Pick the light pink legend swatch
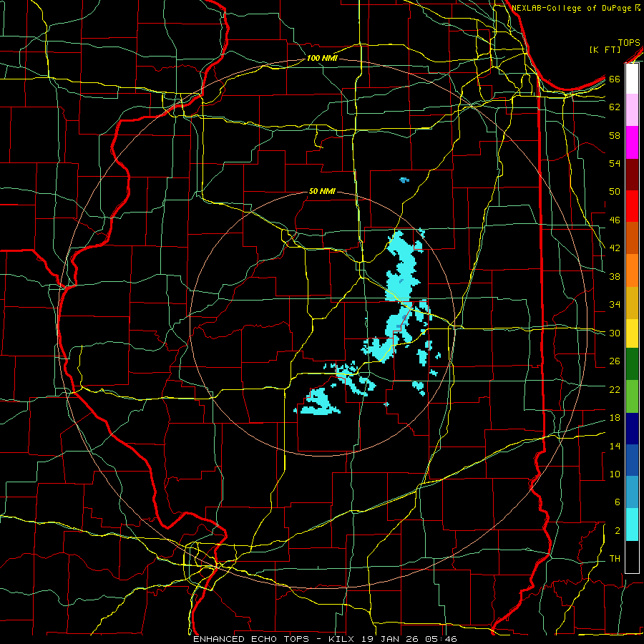644x644 pixels. pyautogui.click(x=632, y=109)
